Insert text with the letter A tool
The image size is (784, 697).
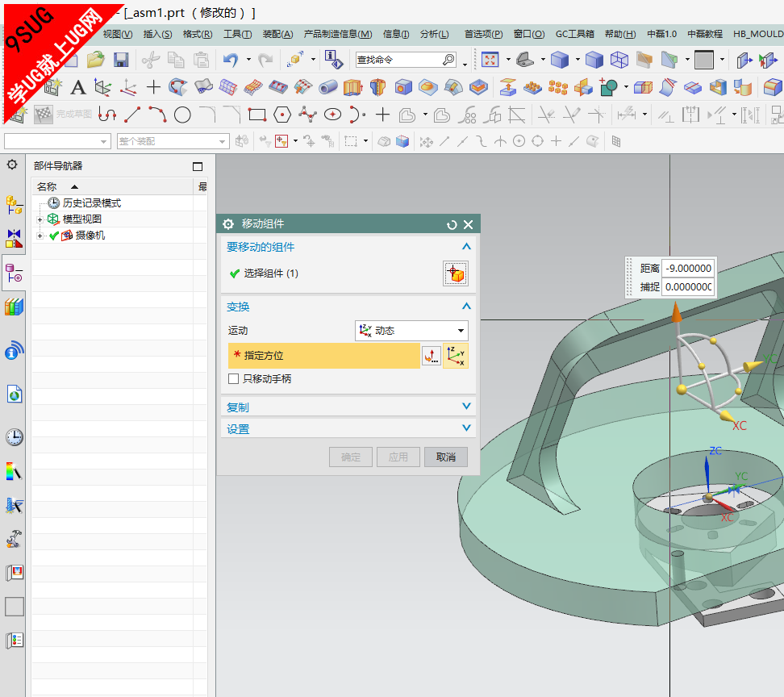78,87
